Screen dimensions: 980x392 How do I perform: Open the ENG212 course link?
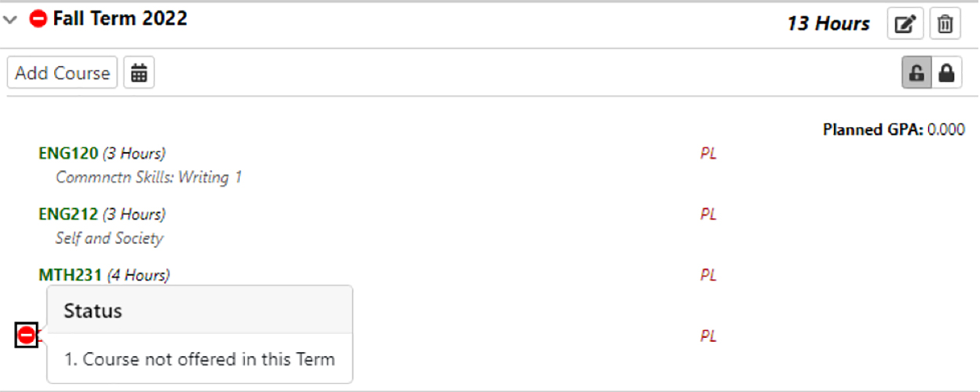[x=68, y=214]
